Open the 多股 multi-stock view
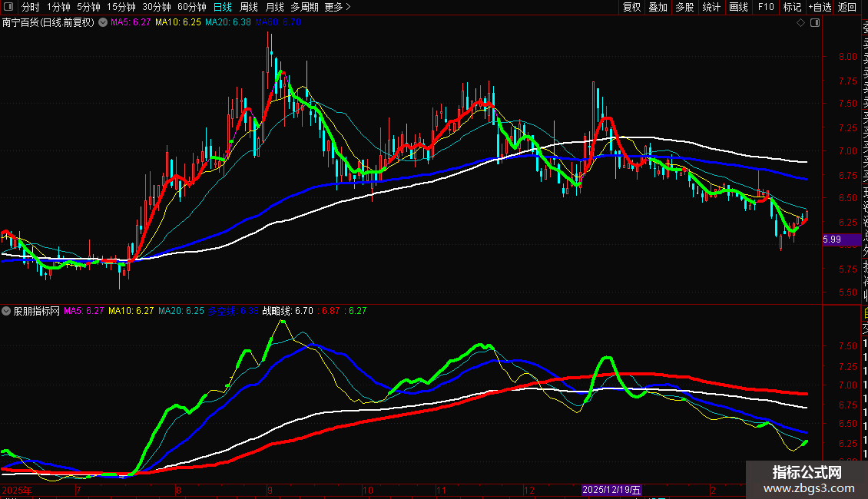The image size is (868, 499). (x=684, y=7)
